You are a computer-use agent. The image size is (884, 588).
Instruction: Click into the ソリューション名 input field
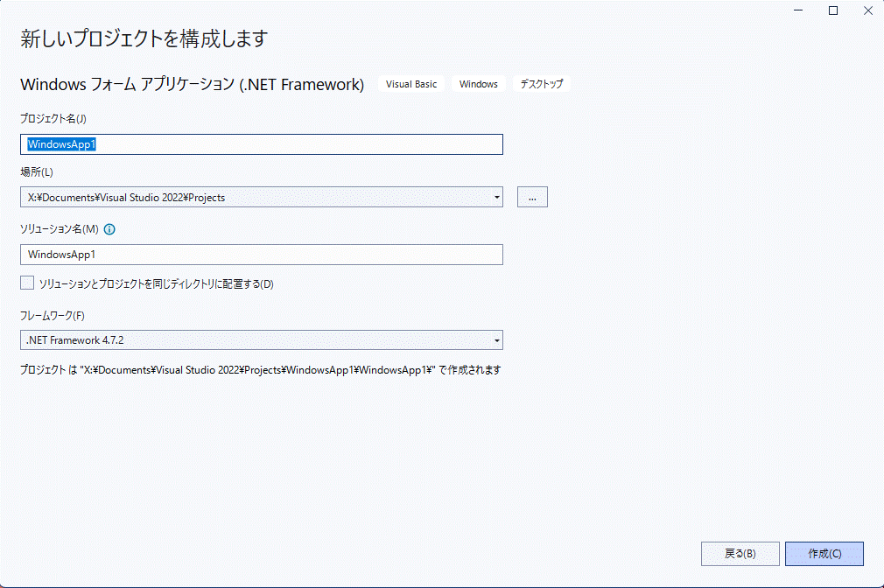pyautogui.click(x=261, y=255)
